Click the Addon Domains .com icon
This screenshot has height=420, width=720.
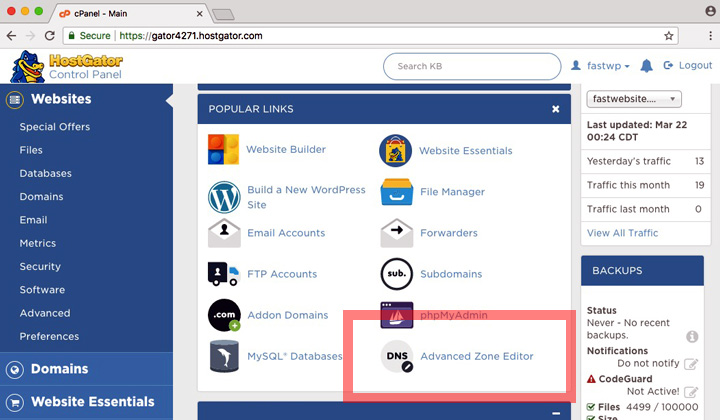tap(224, 315)
